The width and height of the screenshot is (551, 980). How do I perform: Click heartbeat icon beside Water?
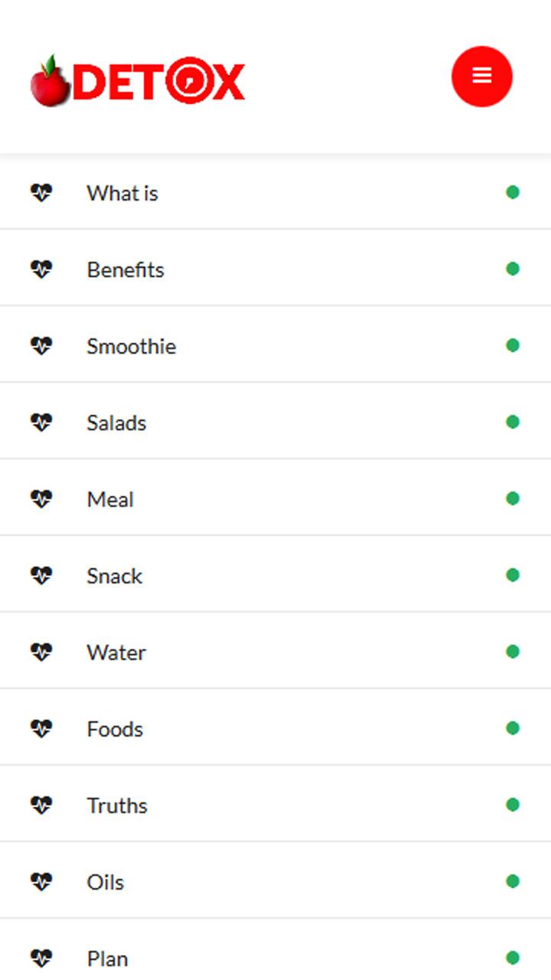(41, 652)
